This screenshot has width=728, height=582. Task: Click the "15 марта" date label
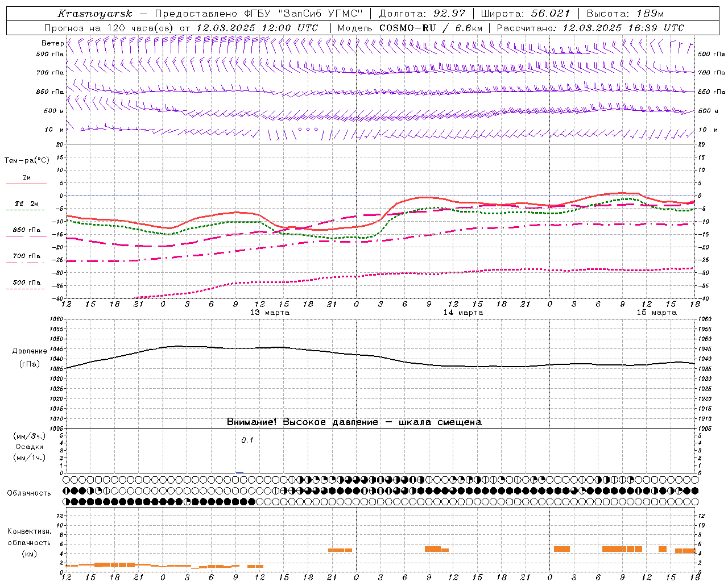(656, 312)
